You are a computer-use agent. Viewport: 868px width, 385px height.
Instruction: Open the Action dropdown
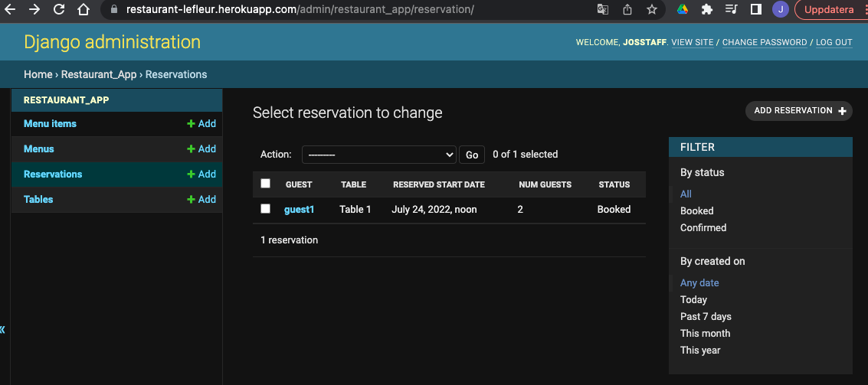pyautogui.click(x=378, y=155)
